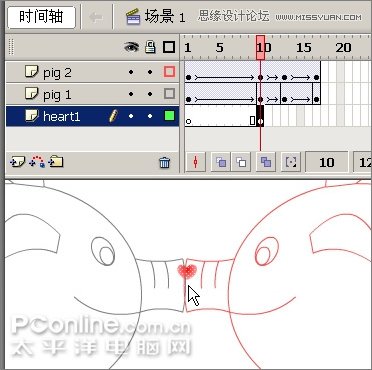
Task: Toggle Edit Multiple Frames button
Action: point(266,162)
